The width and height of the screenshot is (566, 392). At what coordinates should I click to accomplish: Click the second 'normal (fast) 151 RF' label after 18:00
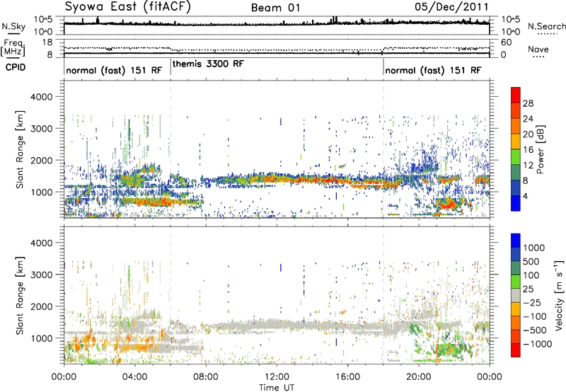tap(433, 70)
